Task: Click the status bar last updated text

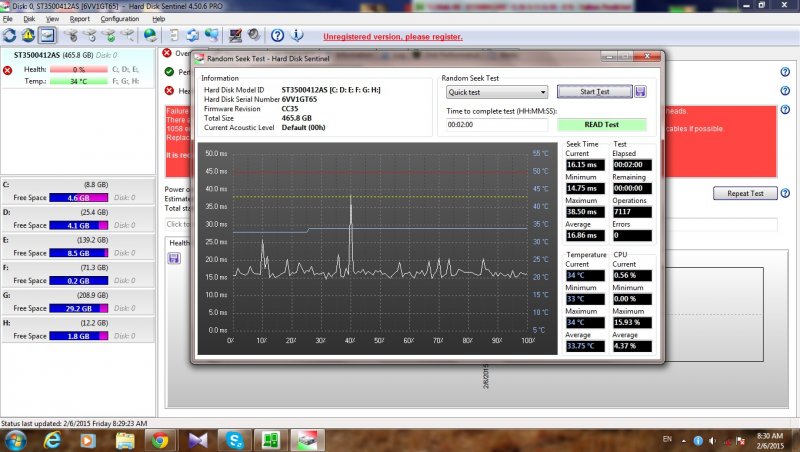Action: click(x=74, y=423)
